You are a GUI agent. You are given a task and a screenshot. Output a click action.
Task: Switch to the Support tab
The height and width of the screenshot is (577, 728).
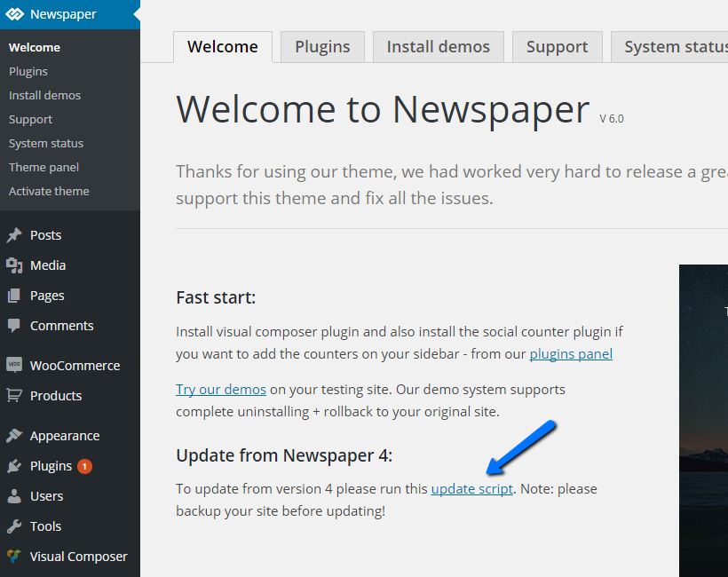[558, 47]
